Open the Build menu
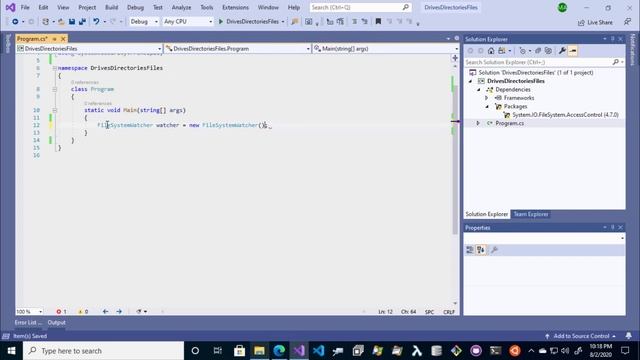 [111, 7]
